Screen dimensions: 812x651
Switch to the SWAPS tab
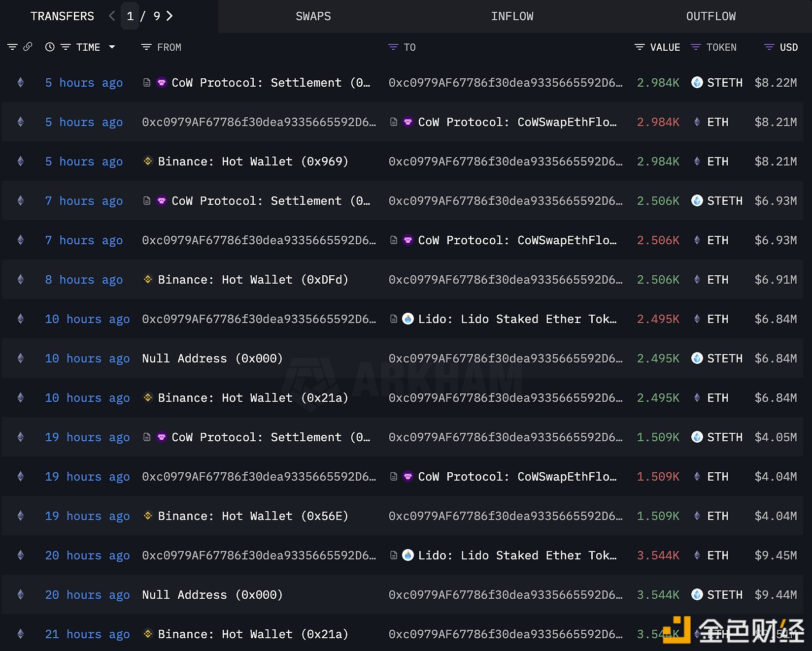[313, 16]
